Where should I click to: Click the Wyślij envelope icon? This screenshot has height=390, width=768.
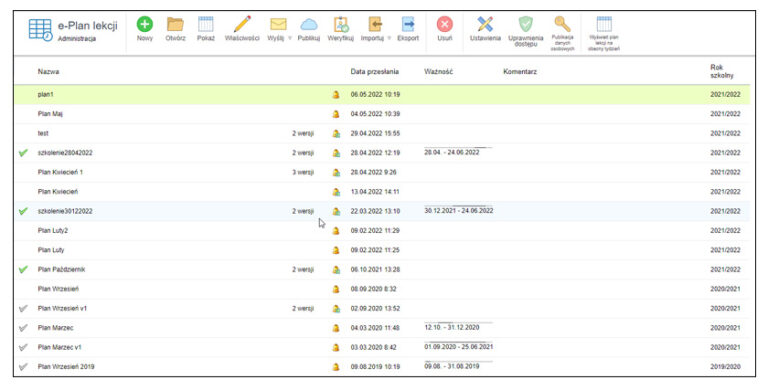[x=278, y=24]
